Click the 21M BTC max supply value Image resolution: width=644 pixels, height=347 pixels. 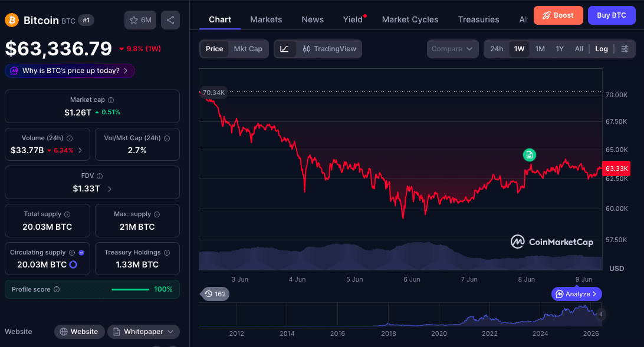tap(137, 227)
